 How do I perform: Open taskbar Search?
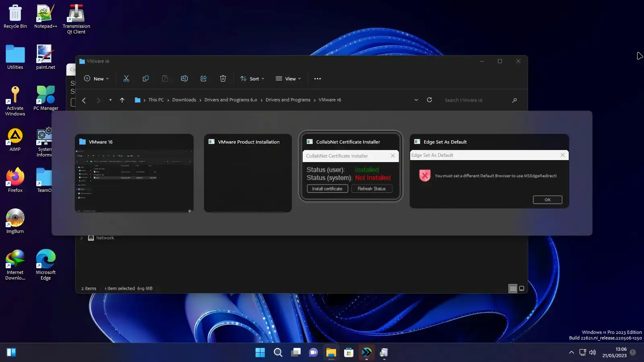tap(278, 353)
